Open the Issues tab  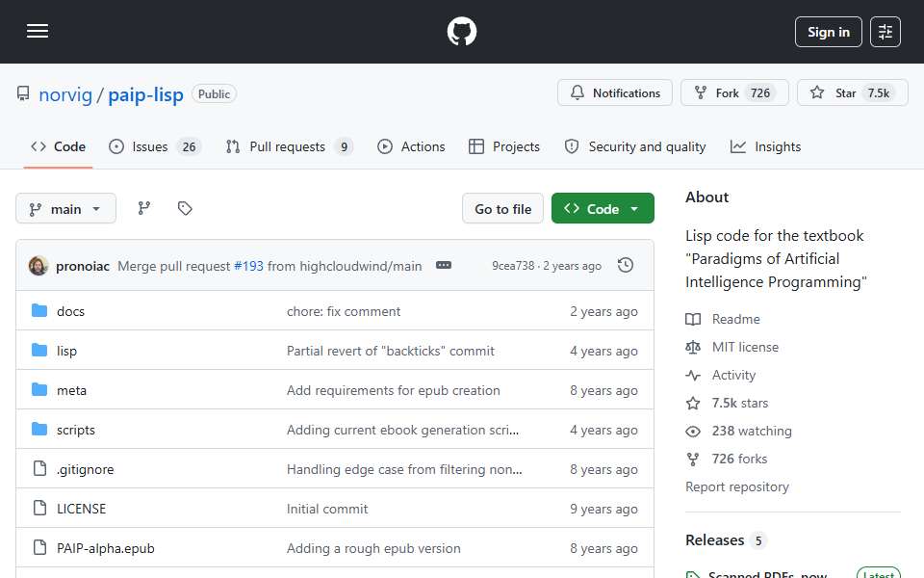pos(155,146)
